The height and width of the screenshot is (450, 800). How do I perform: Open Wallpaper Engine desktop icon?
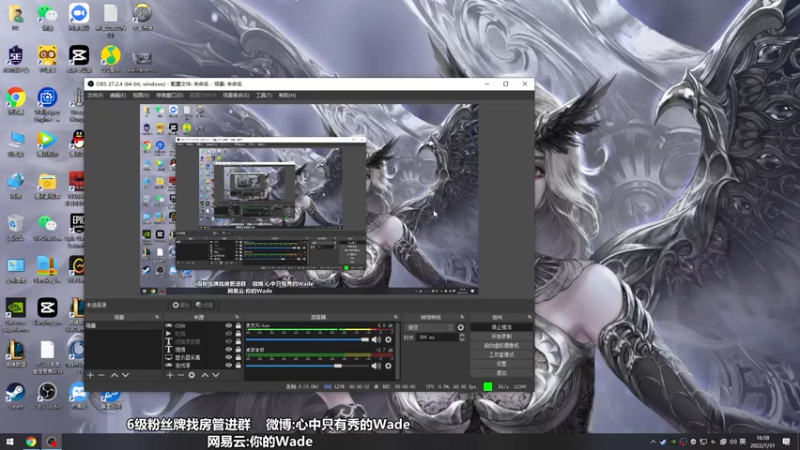point(47,104)
